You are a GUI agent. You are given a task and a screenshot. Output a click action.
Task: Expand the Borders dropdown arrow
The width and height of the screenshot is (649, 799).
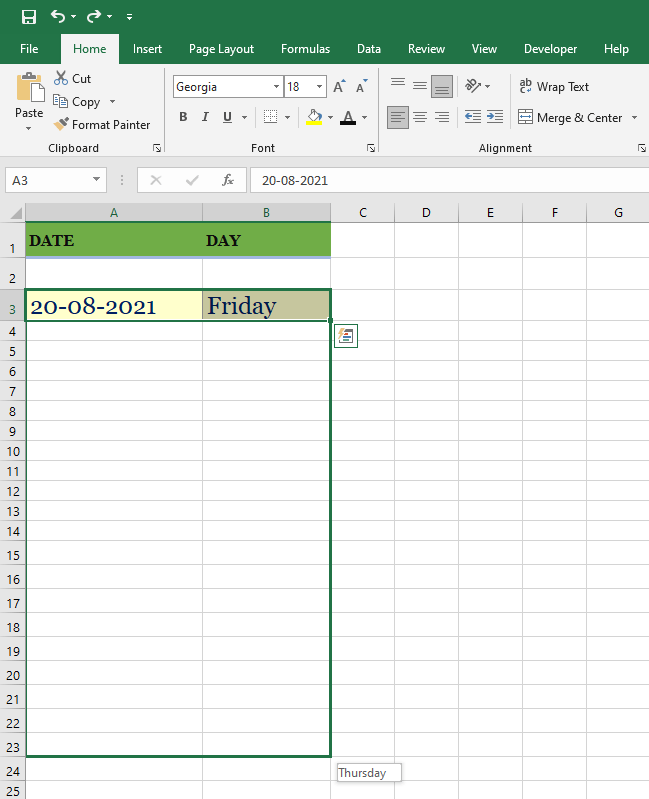click(287, 118)
